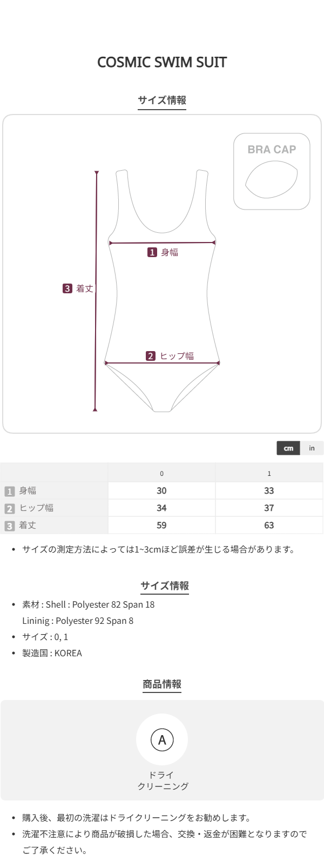Click the COSMIC SWIM SUIT title
Viewport: 324px width, 868px height.
(162, 62)
